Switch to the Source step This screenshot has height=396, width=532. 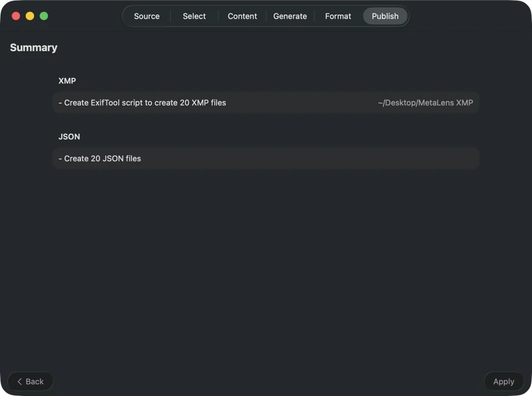tap(146, 16)
